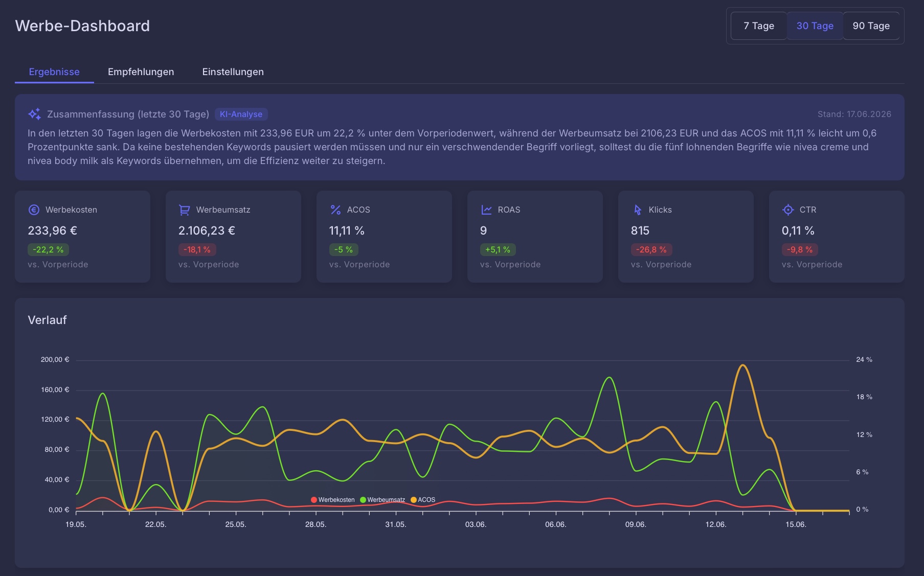Click the cursor icon on the Klicks card
This screenshot has height=576, width=924.
tap(637, 210)
